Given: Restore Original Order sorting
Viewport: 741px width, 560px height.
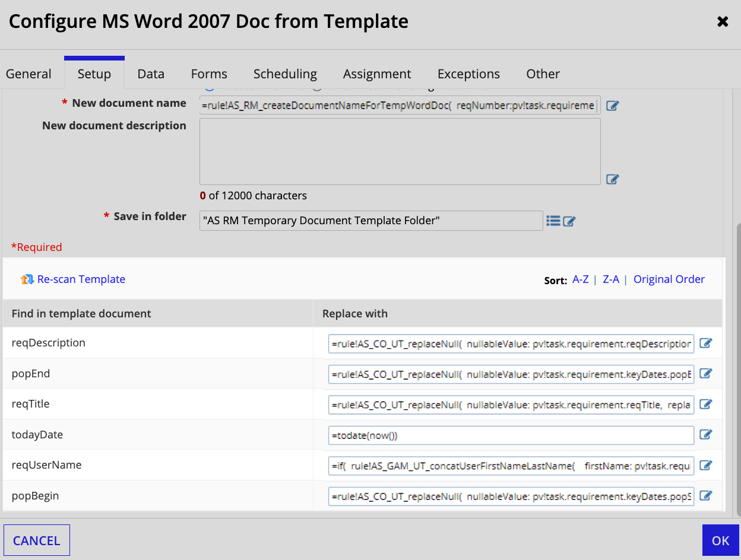Looking at the screenshot, I should tap(669, 279).
